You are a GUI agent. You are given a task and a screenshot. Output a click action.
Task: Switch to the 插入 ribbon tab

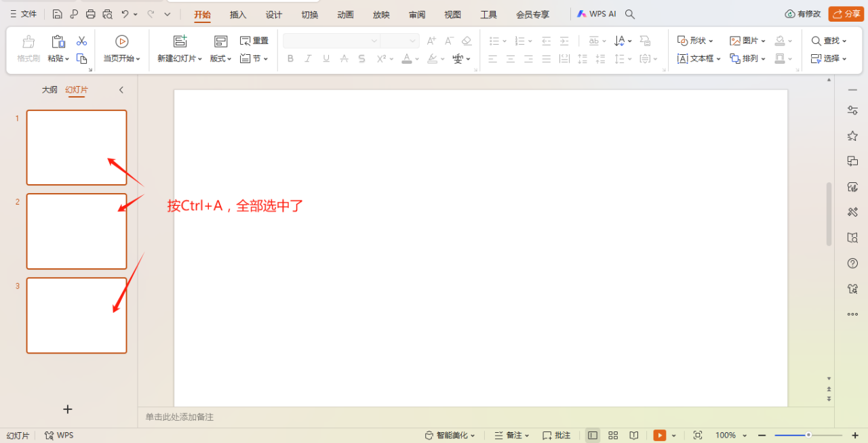click(x=237, y=14)
